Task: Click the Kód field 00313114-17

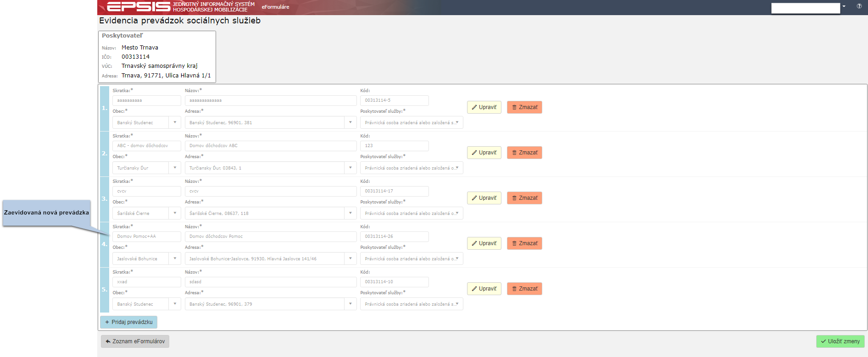Action: point(394,191)
